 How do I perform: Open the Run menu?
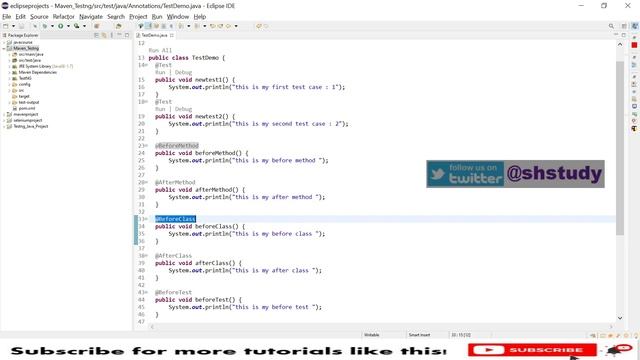(x=157, y=17)
